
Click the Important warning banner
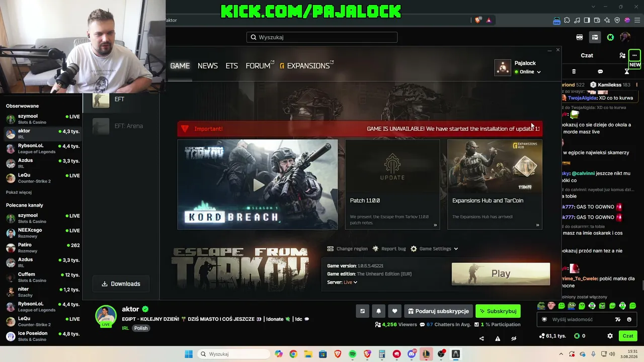[x=360, y=129]
